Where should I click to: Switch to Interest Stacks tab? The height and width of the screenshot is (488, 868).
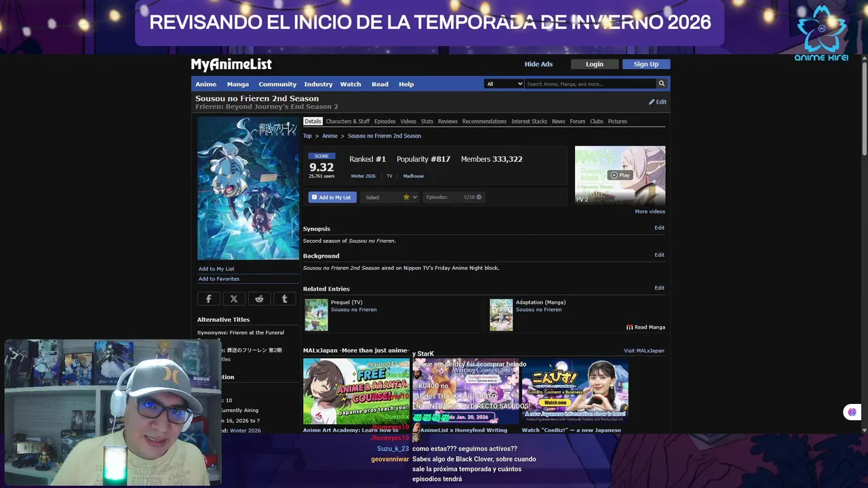tap(529, 121)
